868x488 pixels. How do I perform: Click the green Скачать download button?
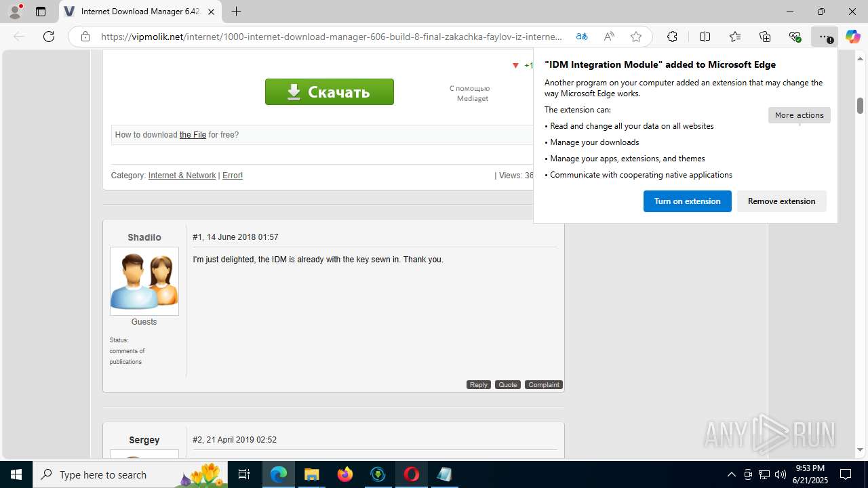click(x=330, y=92)
